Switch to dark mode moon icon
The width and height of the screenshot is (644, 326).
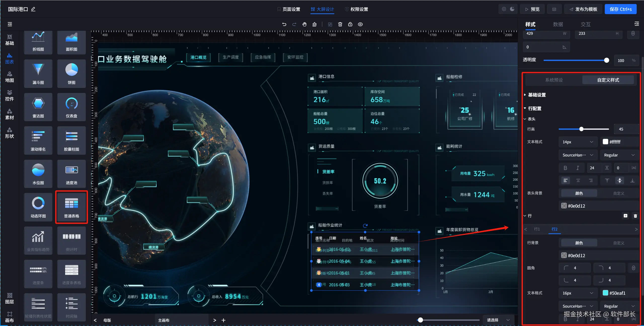pos(512,9)
